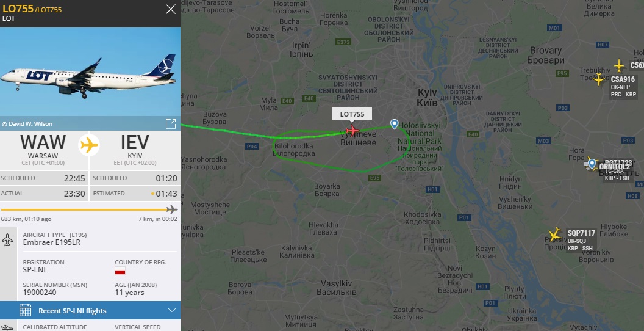This screenshot has height=331, width=644.
Task: Select the SQP7117 aircraft icon
Action: (x=555, y=235)
